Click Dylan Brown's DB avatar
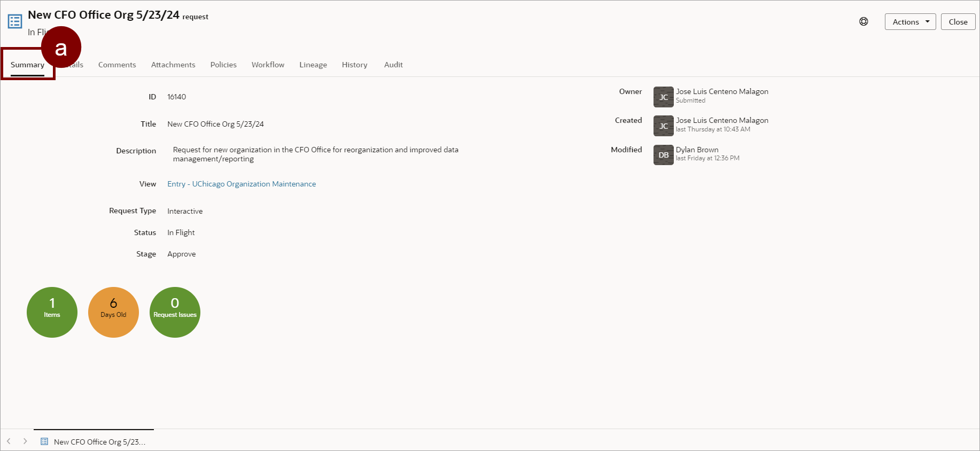 (x=663, y=155)
